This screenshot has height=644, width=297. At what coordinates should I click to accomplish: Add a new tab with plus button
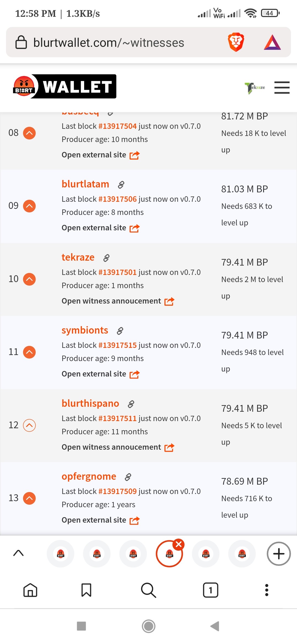click(279, 554)
